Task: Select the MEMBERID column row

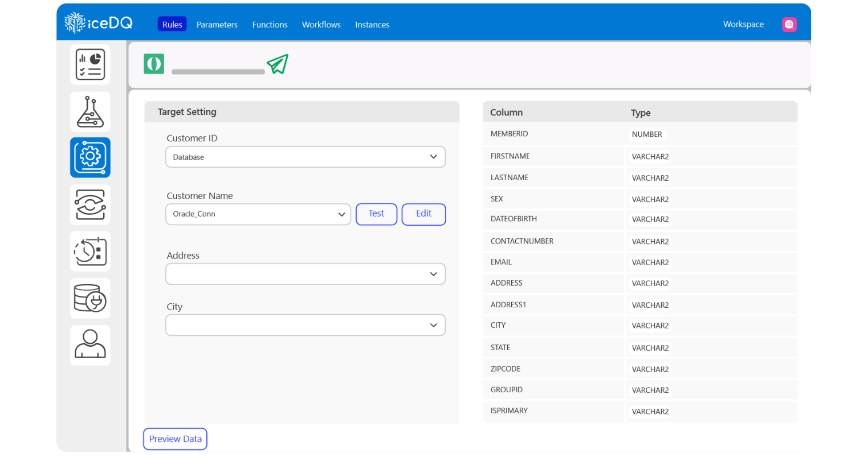Action: pyautogui.click(x=640, y=134)
